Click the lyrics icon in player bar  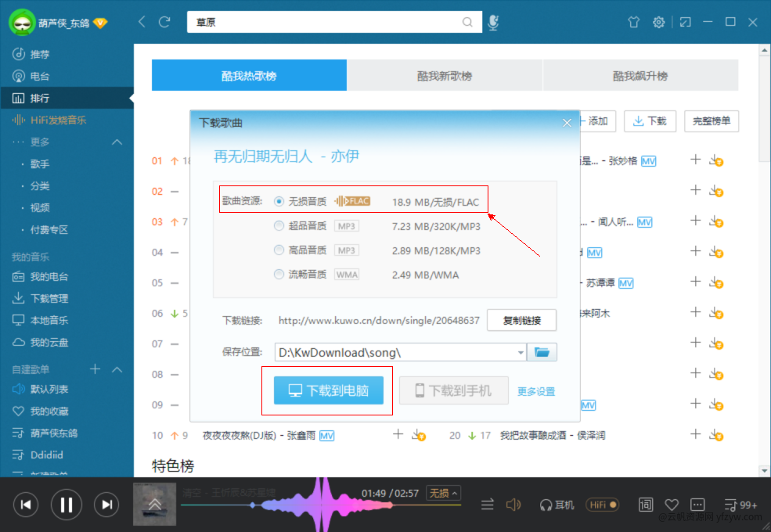[646, 505]
